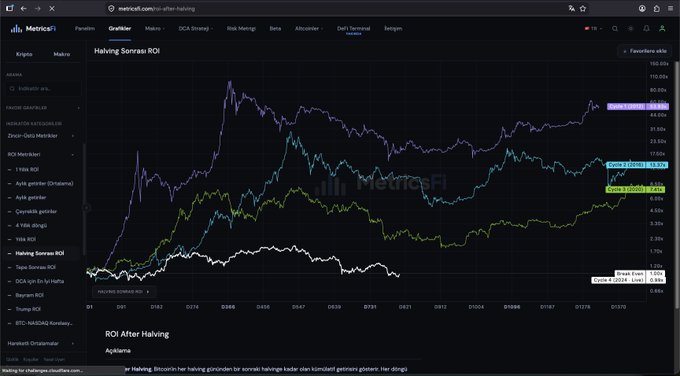Open the browser account icon

pyautogui.click(x=642, y=8)
